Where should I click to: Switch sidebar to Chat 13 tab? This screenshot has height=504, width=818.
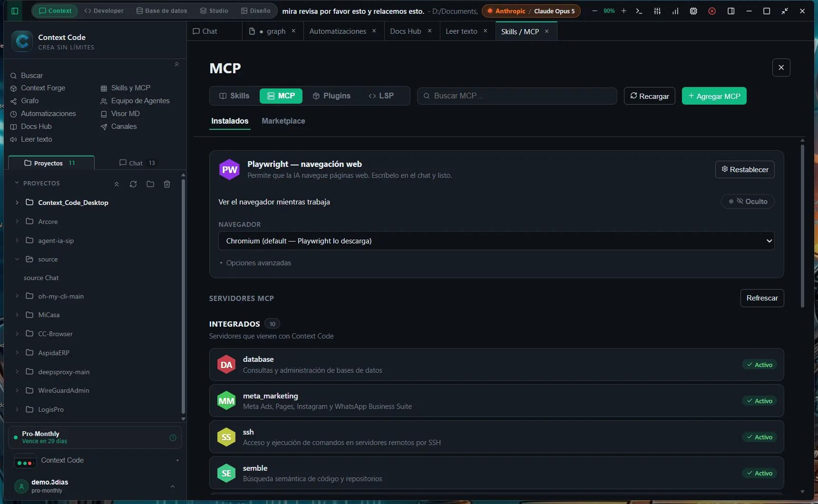click(137, 163)
